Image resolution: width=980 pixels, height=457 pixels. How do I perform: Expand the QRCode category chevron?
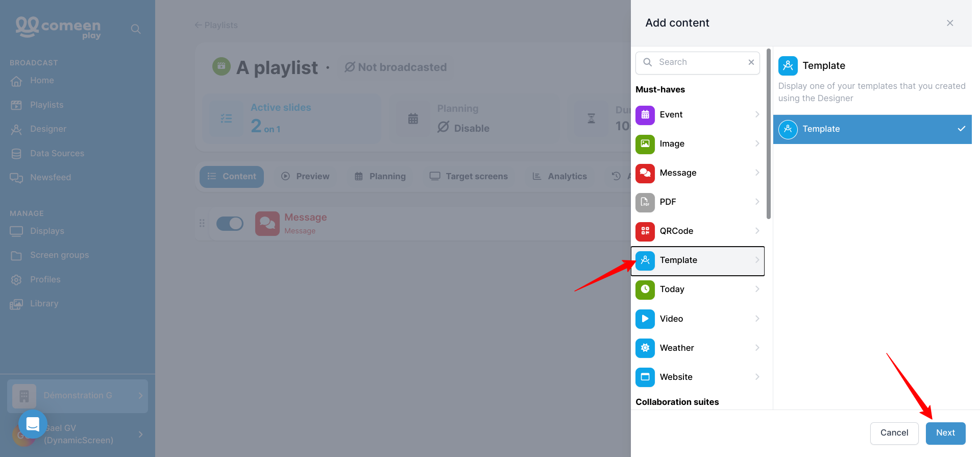757,231
